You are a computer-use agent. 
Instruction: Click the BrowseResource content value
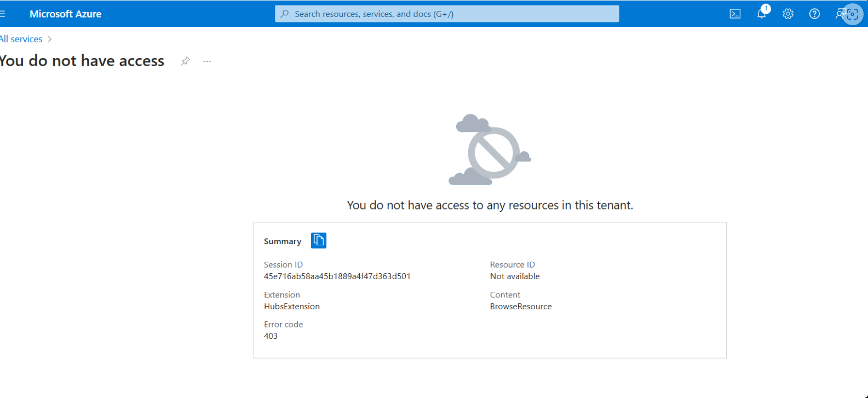(x=521, y=307)
